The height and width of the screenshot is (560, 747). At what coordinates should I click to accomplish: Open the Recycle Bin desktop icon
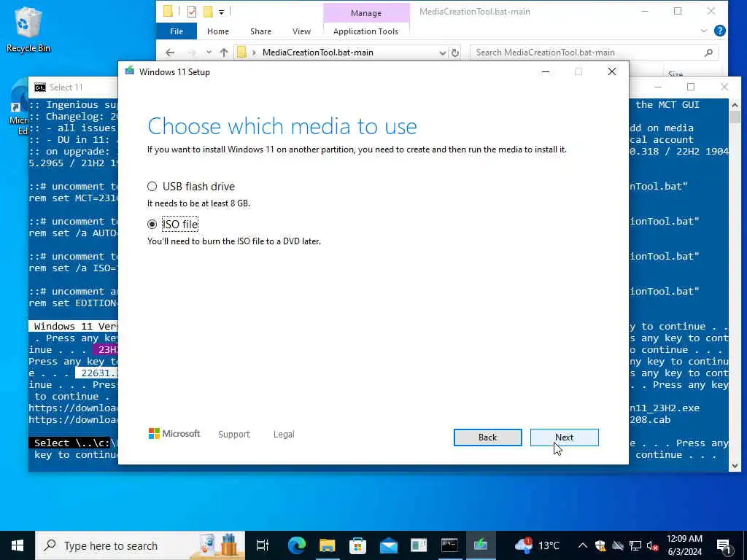[28, 29]
